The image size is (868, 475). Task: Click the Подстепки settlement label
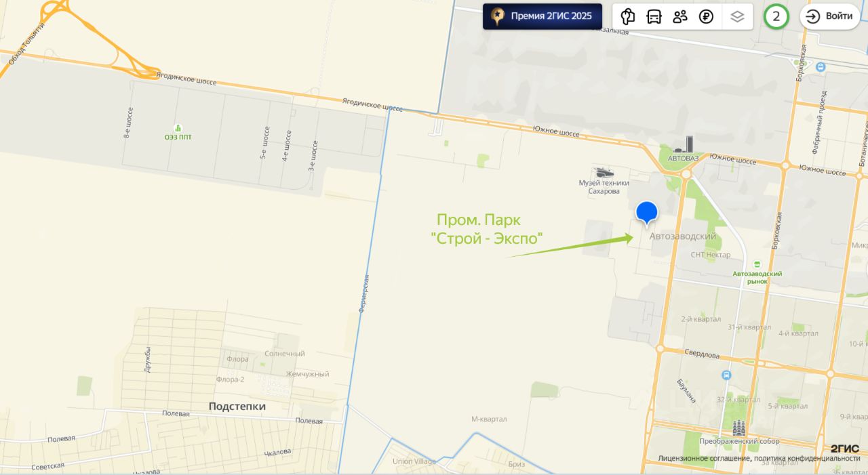pyautogui.click(x=237, y=406)
